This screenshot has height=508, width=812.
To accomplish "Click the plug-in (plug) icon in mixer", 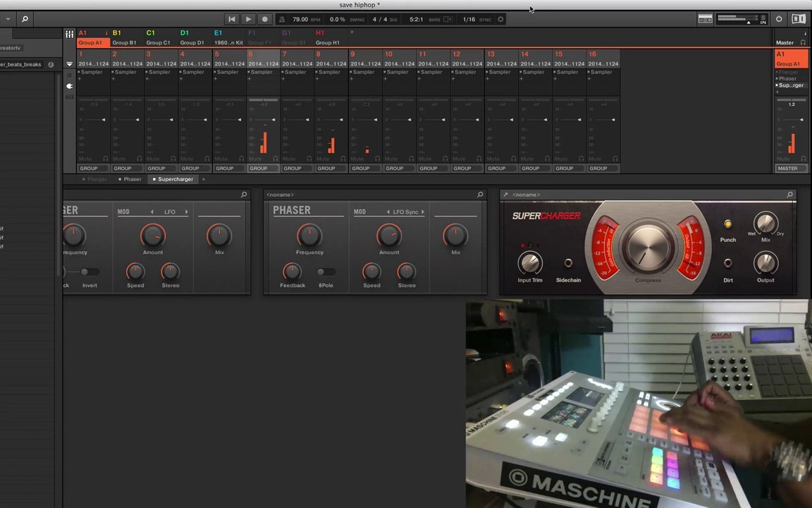I will pos(69,86).
